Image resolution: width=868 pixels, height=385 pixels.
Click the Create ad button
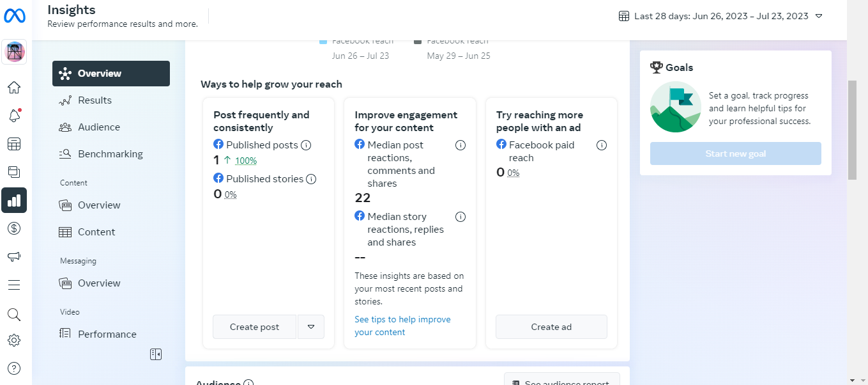pyautogui.click(x=551, y=327)
